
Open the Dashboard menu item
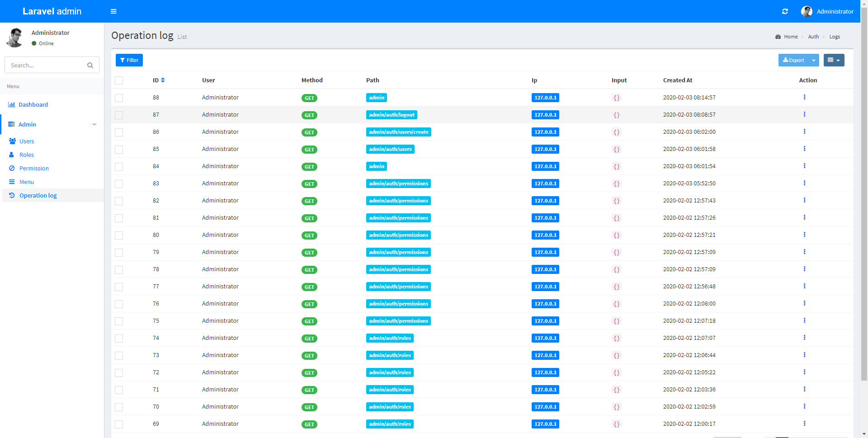click(33, 104)
